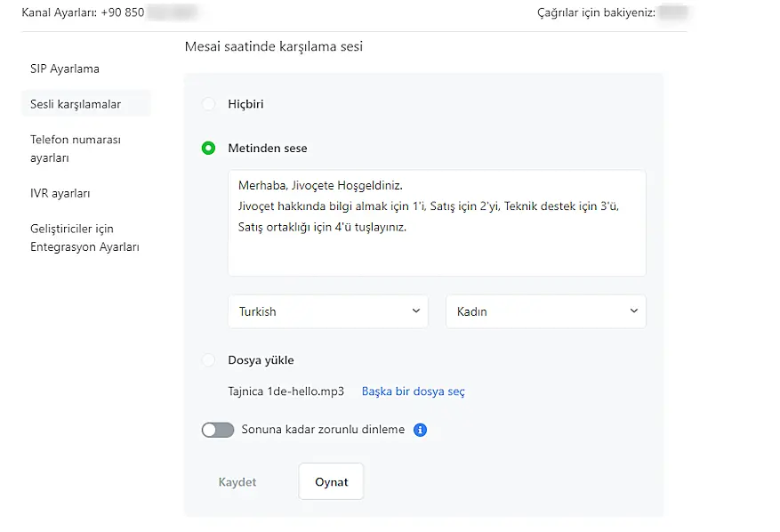Click the Kaydet save button
This screenshot has height=532, width=780.
tap(237, 482)
